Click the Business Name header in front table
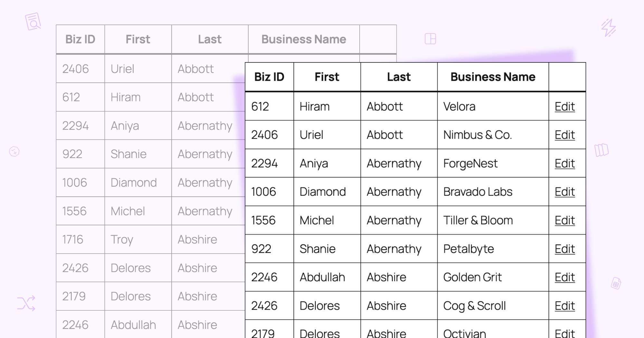The height and width of the screenshot is (338, 644). [x=493, y=77]
